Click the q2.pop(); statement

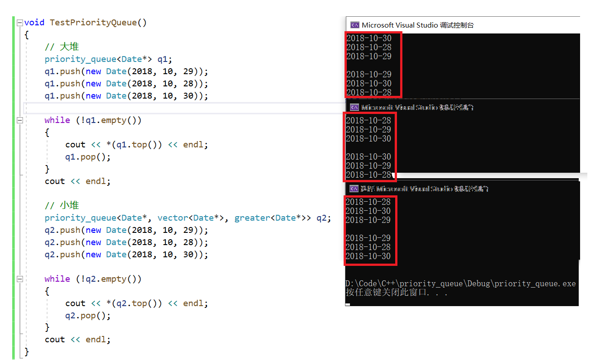[x=88, y=316]
